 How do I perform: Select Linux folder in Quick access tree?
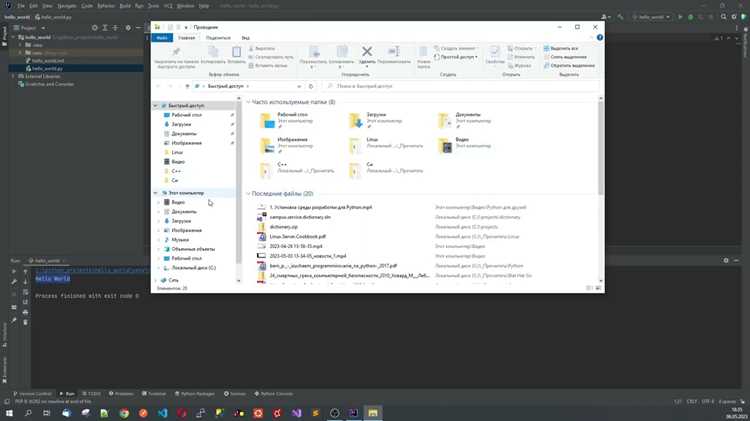pyautogui.click(x=177, y=152)
